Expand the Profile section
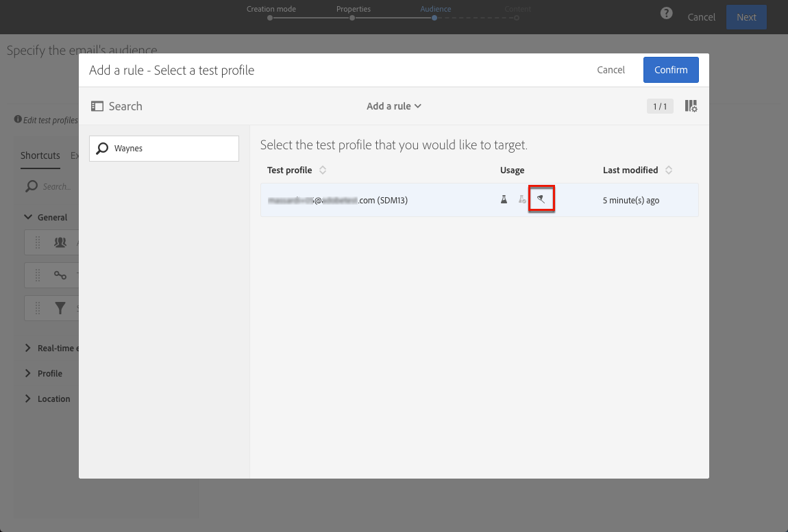788x532 pixels. click(28, 373)
